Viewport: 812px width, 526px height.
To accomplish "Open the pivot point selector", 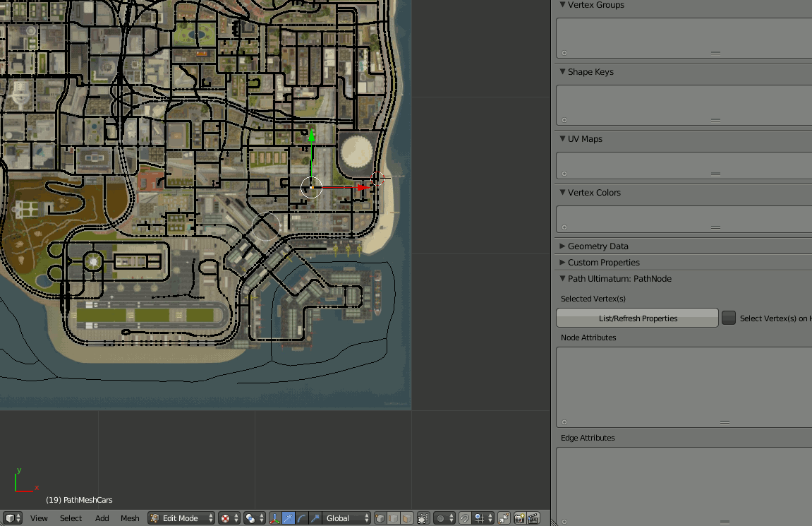I will [254, 518].
